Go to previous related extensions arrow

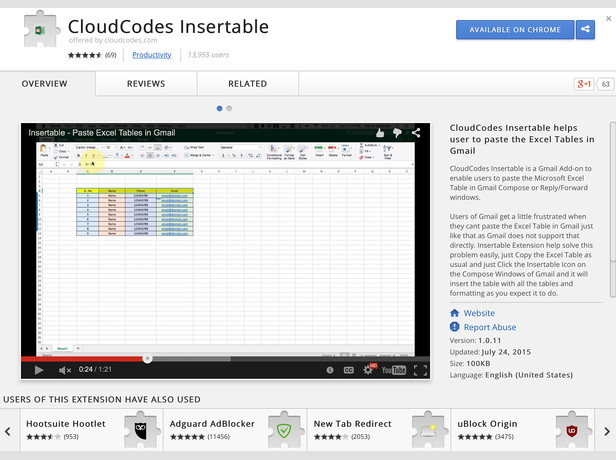[8, 431]
